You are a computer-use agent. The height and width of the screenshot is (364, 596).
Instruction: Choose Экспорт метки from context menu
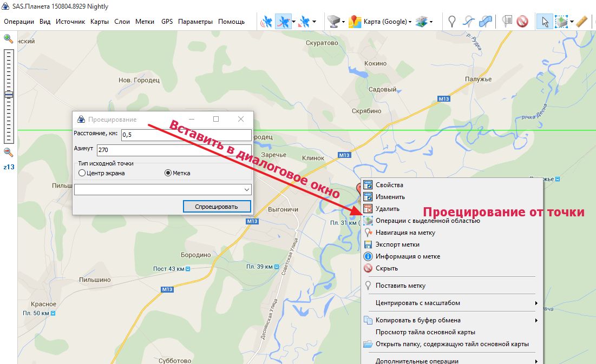click(x=397, y=244)
